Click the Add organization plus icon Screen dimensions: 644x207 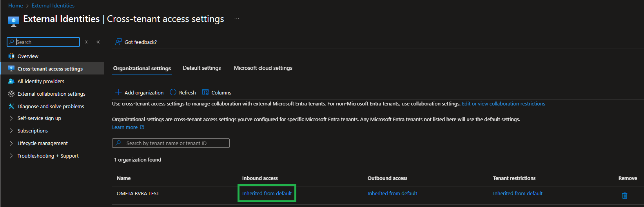[x=118, y=93]
